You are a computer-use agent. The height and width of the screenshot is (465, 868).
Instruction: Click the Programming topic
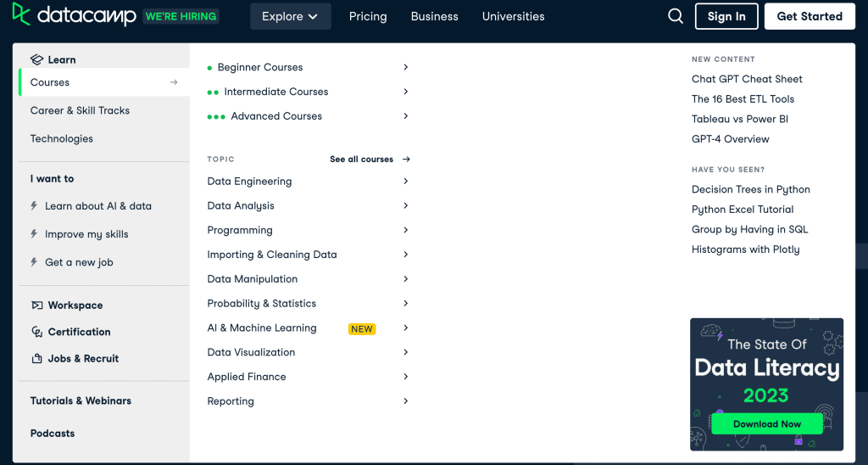240,231
